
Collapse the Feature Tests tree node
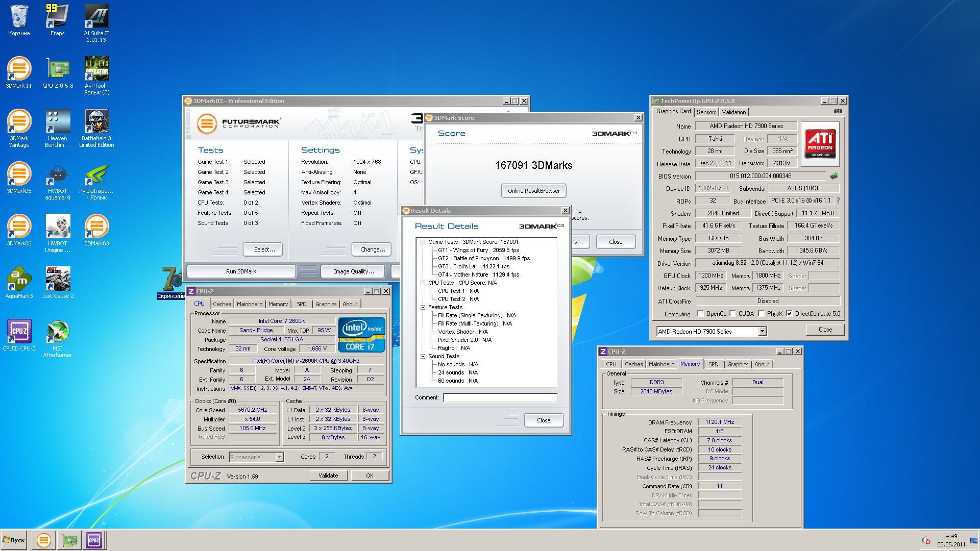pos(423,307)
